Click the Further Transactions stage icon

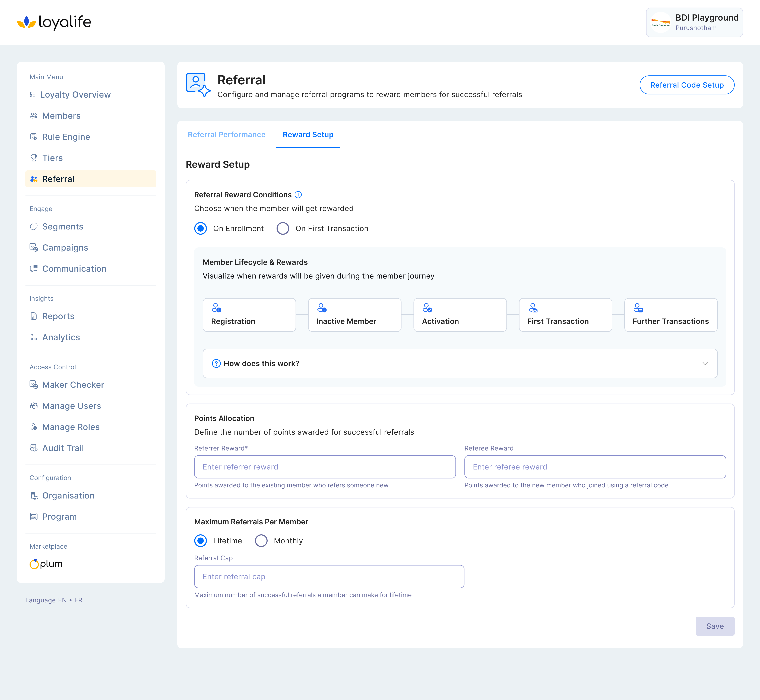(638, 308)
